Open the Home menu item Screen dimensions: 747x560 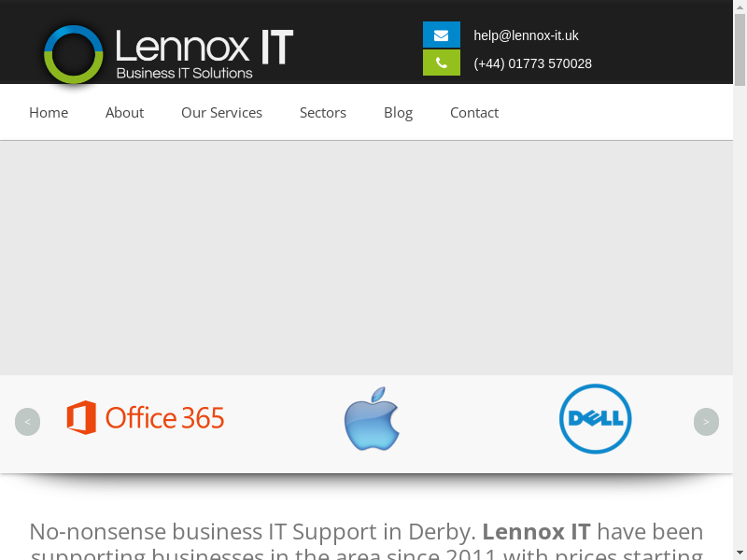coord(49,112)
